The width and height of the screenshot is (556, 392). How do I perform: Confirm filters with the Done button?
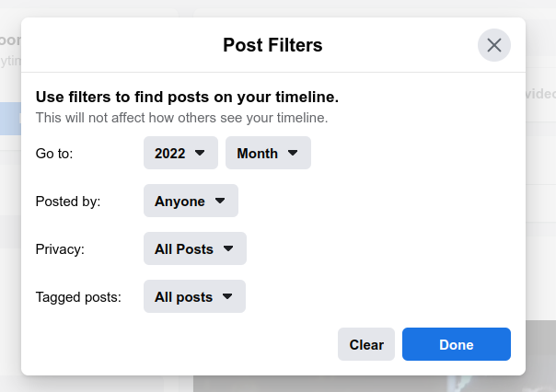pyautogui.click(x=457, y=344)
